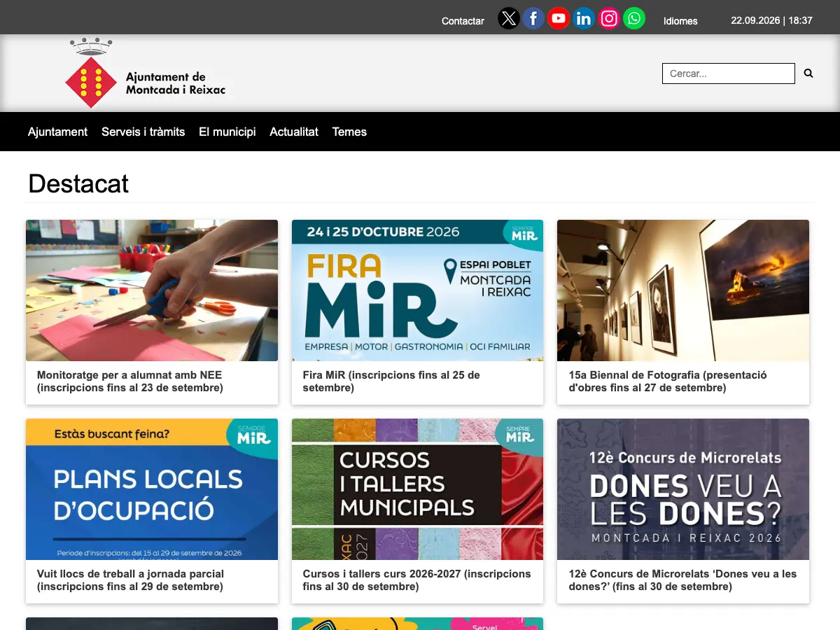Click the search magnifier icon
This screenshot has width=840, height=630.
(x=808, y=73)
